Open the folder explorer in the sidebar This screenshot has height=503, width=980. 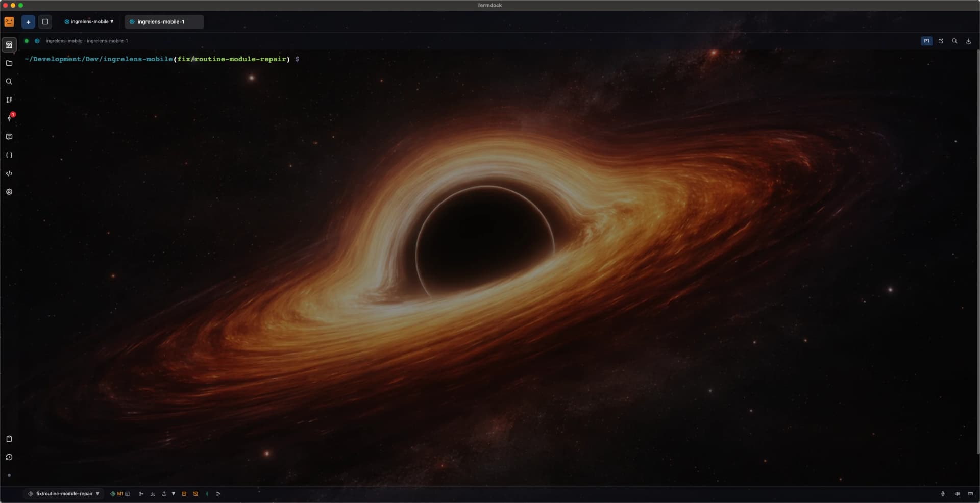pos(9,63)
